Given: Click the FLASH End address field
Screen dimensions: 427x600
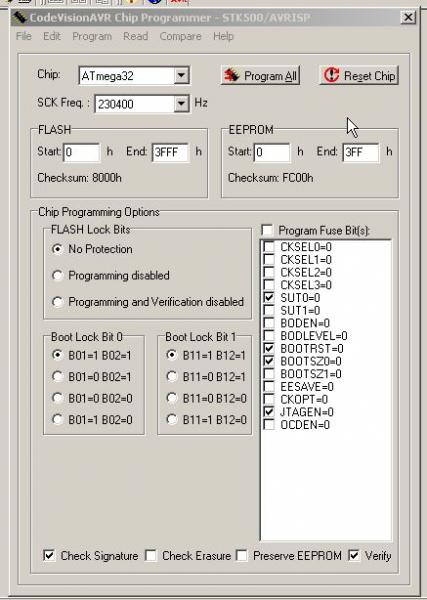Looking at the screenshot, I should tap(170, 152).
